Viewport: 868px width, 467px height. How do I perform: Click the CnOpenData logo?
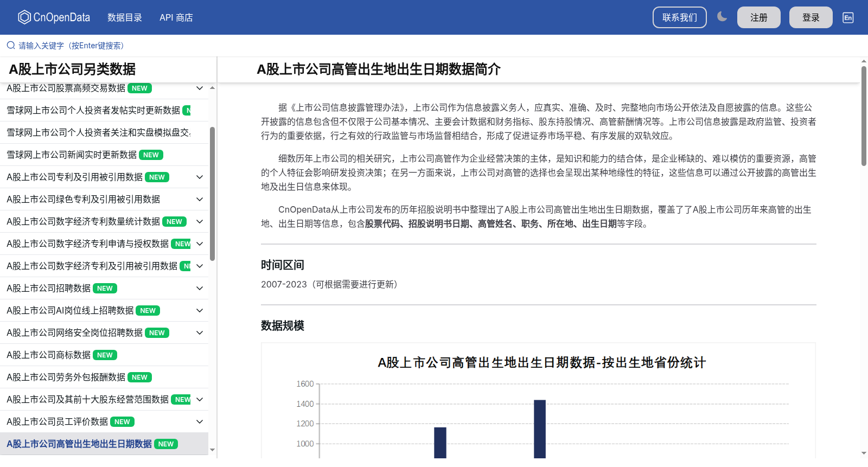pos(54,17)
